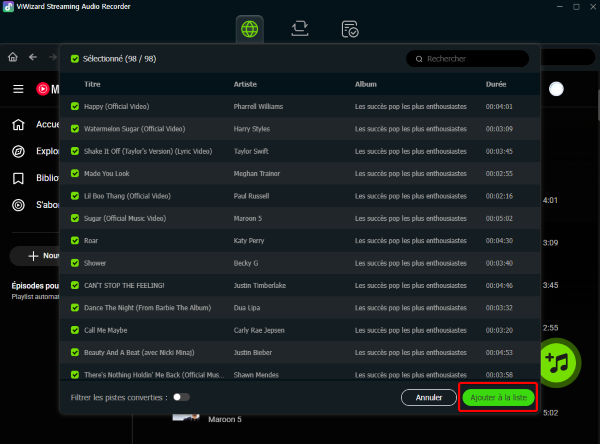
Task: Click the YouTube Music logo
Action: click(x=47, y=89)
